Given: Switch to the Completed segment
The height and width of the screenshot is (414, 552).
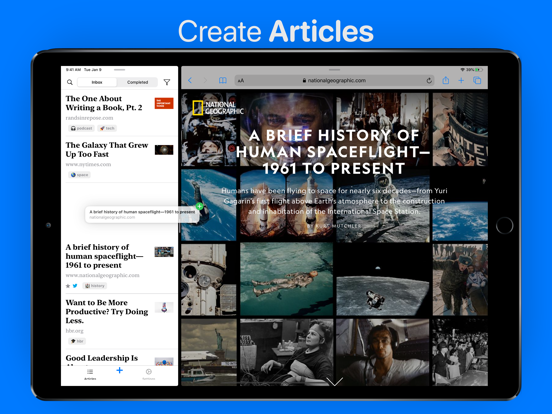Looking at the screenshot, I should click(x=137, y=82).
